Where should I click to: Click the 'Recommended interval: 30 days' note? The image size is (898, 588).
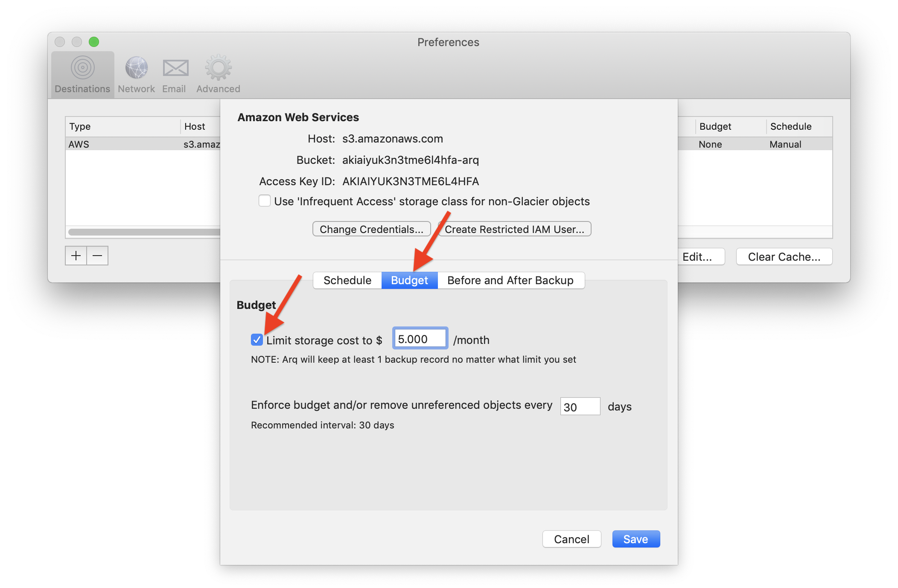[323, 425]
